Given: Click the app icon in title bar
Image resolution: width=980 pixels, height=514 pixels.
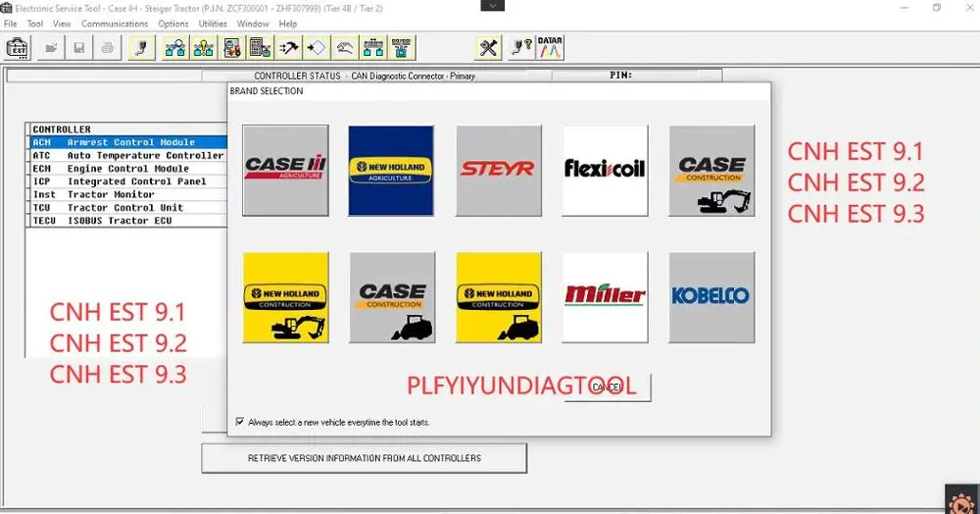Looking at the screenshot, I should (x=6, y=8).
